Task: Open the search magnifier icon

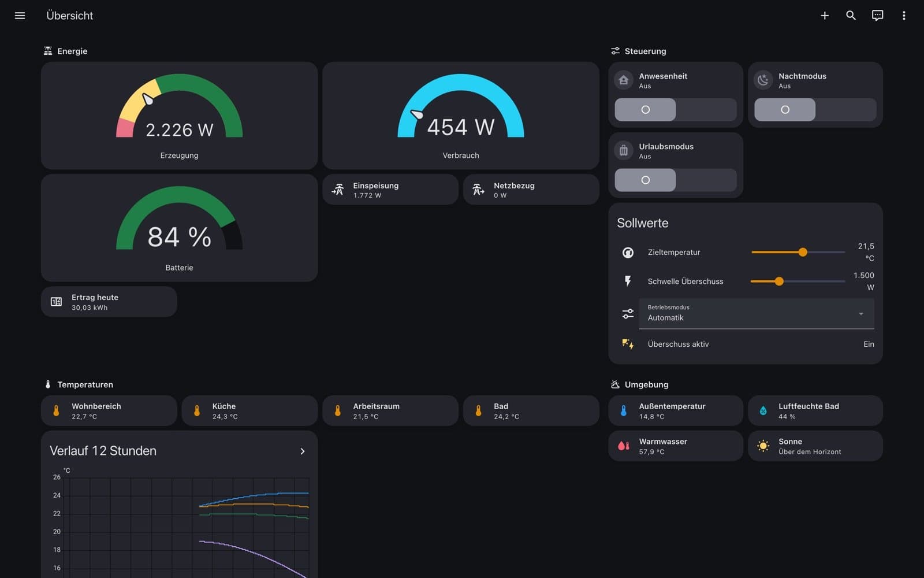Action: coord(851,16)
